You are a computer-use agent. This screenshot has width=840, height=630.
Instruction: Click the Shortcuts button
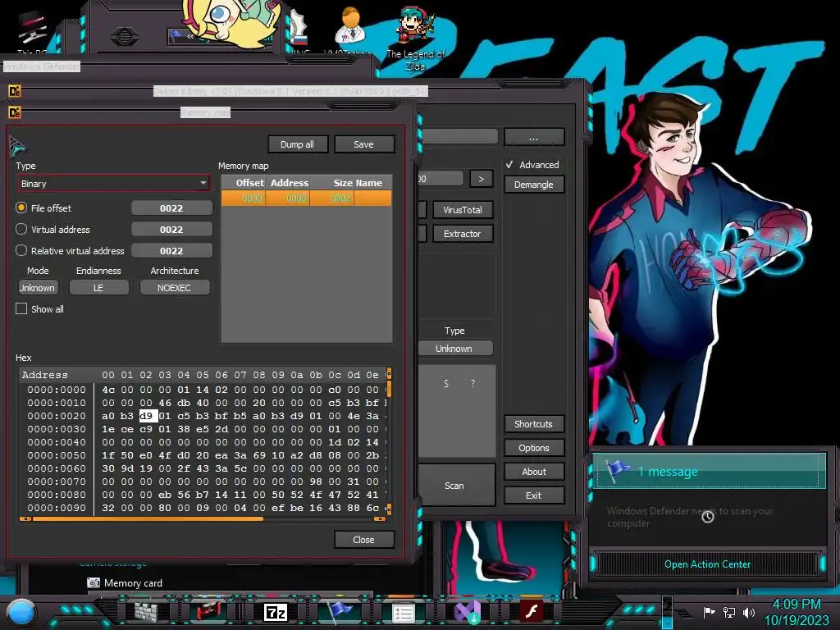pos(534,424)
